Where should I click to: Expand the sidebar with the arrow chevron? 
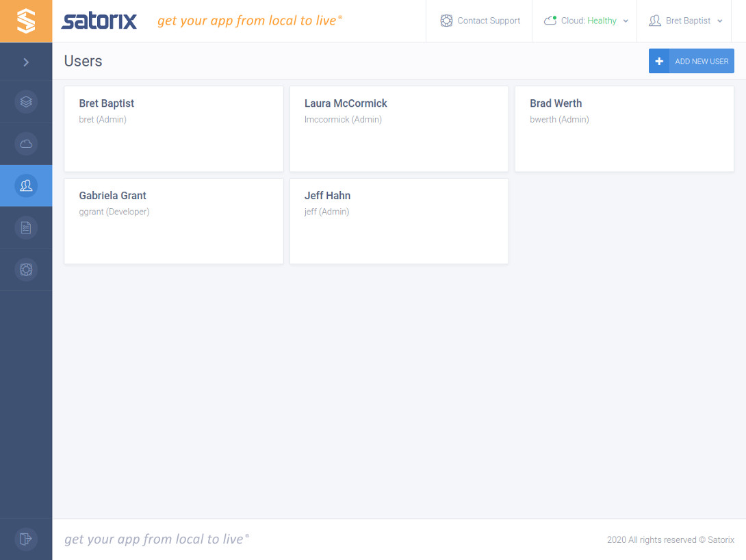26,62
